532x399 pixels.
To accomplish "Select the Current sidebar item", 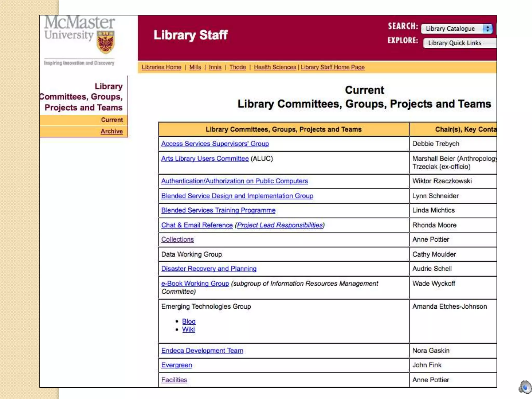I will 112,120.
